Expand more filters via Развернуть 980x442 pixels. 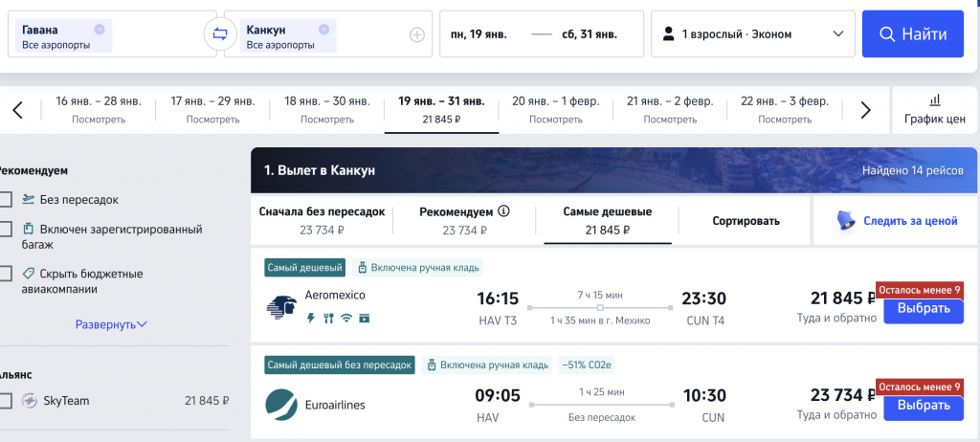(x=111, y=324)
